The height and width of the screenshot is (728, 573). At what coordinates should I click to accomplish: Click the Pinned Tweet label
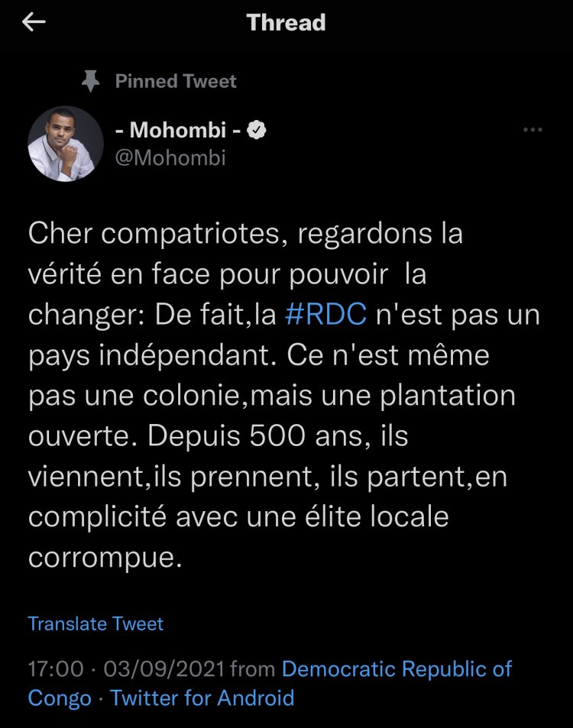pos(176,82)
